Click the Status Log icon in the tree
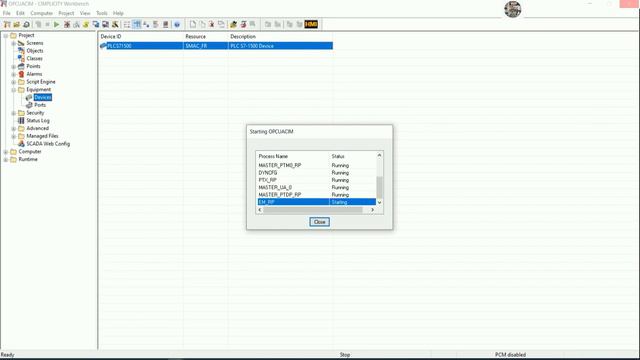 click(21, 120)
